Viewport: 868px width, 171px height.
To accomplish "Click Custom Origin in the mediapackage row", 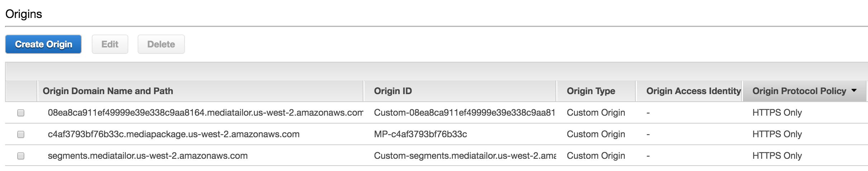I will point(596,134).
